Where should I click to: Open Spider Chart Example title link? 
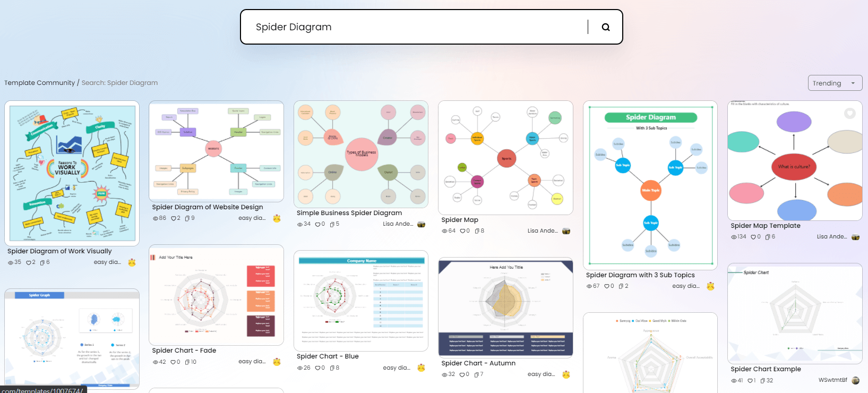tap(766, 369)
